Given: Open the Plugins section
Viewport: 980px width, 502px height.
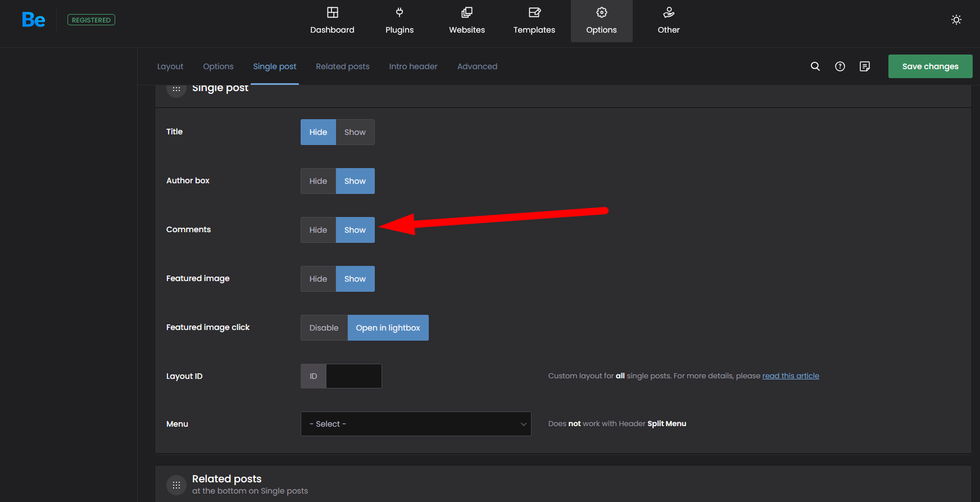Looking at the screenshot, I should tap(399, 21).
